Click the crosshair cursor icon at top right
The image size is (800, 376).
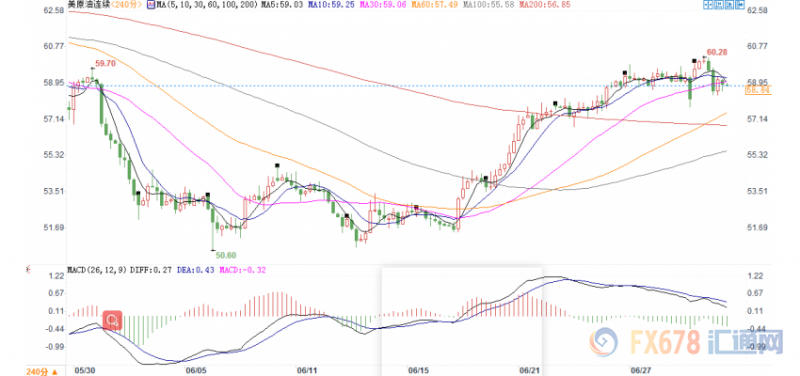(708, 5)
